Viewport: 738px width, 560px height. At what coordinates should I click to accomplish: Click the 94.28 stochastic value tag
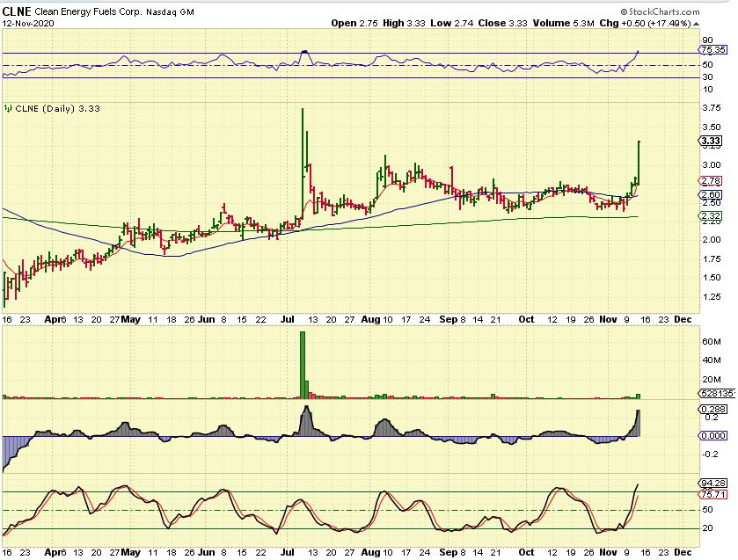712,484
